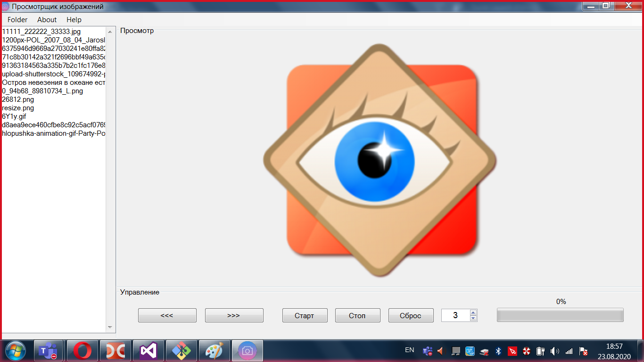
Task: Open Microsoft Teams from the taskbar
Action: 49,351
